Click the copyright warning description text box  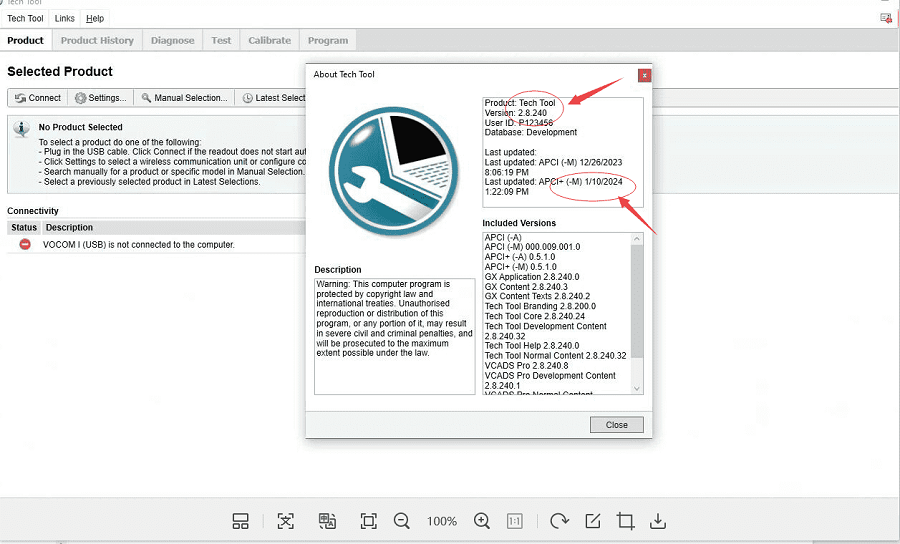[x=394, y=336]
